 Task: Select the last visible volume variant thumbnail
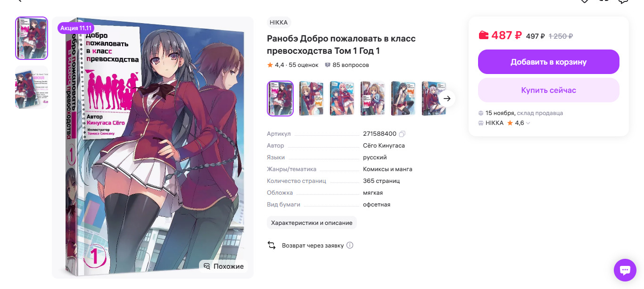click(x=433, y=99)
